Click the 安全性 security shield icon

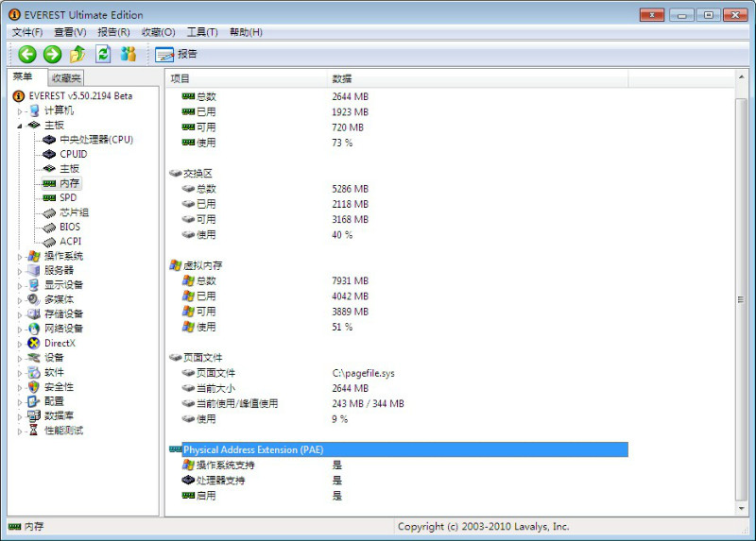[34, 387]
